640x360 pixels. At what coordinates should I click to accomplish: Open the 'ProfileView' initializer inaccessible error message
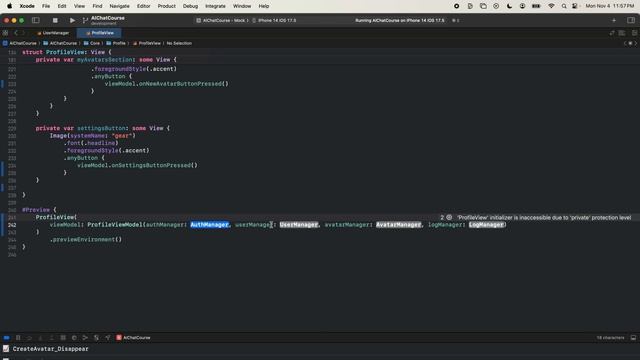tap(544, 218)
